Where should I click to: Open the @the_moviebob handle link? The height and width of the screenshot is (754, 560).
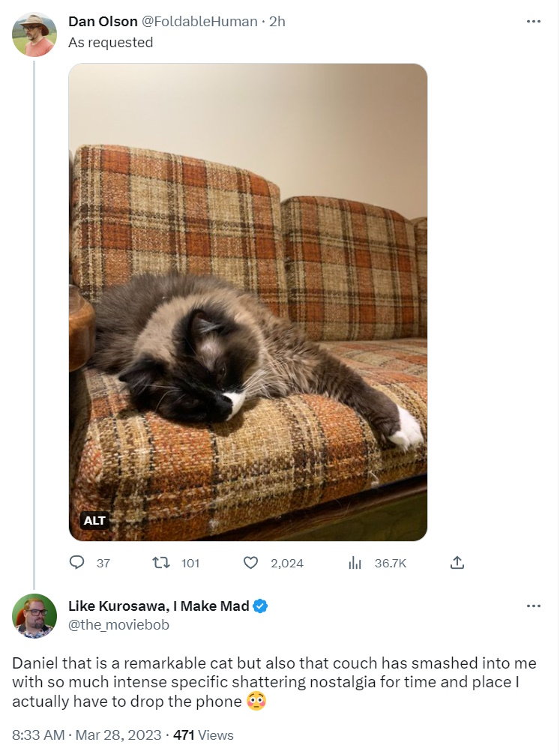pos(118,624)
